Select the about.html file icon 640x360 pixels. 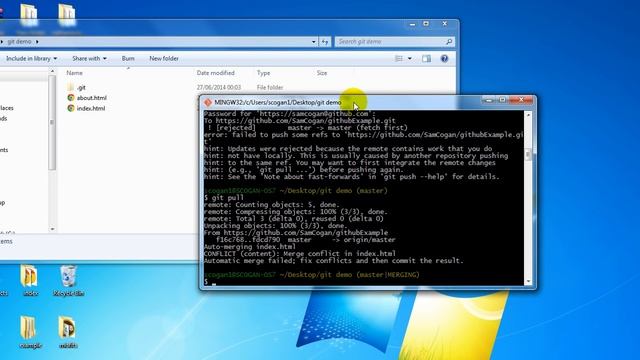tap(71, 98)
